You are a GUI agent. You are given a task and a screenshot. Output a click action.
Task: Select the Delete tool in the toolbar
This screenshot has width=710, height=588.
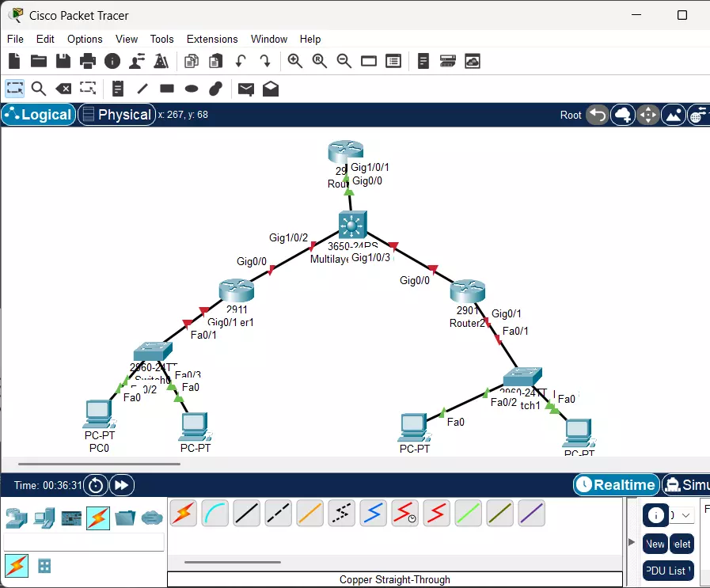coord(63,89)
